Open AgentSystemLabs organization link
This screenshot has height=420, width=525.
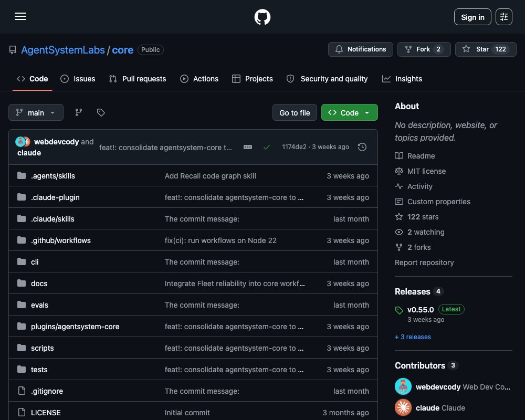pos(63,50)
